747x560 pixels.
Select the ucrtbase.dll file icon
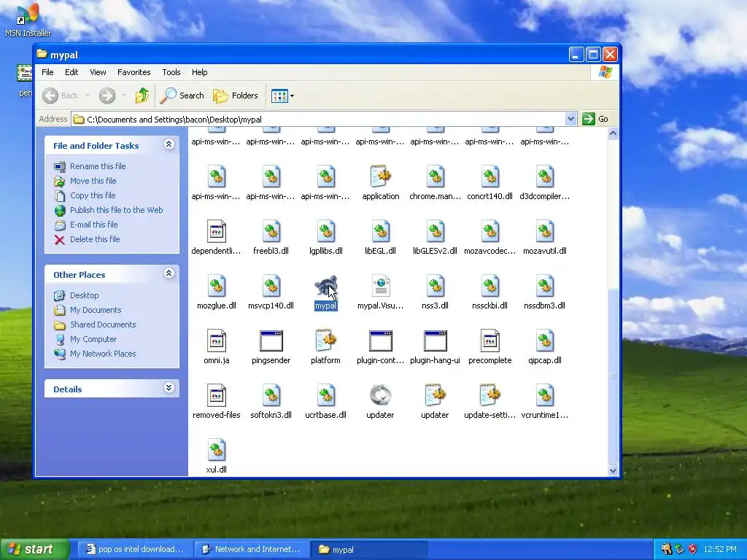click(x=326, y=396)
